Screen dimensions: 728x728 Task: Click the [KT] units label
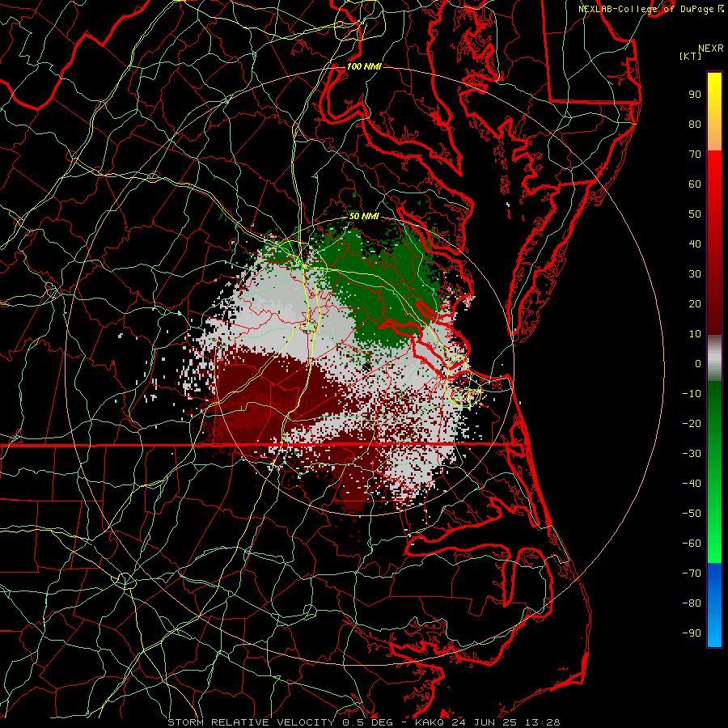(690, 56)
